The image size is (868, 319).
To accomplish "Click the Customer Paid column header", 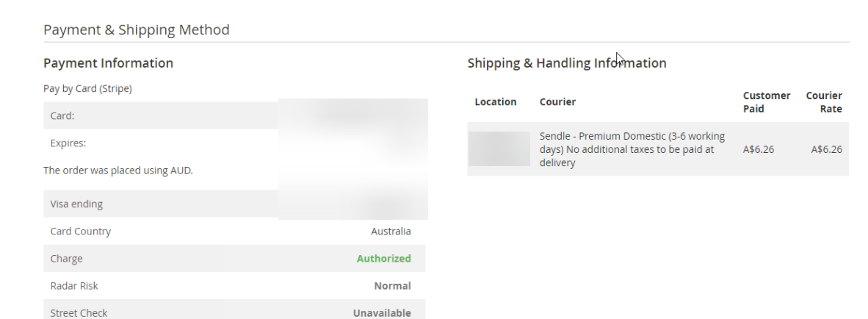I will tap(767, 102).
